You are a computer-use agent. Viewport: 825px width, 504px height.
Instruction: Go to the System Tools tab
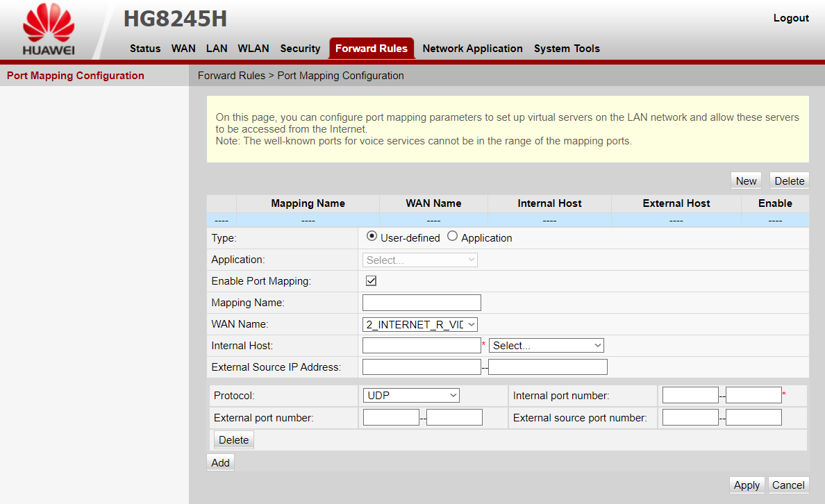(x=567, y=49)
